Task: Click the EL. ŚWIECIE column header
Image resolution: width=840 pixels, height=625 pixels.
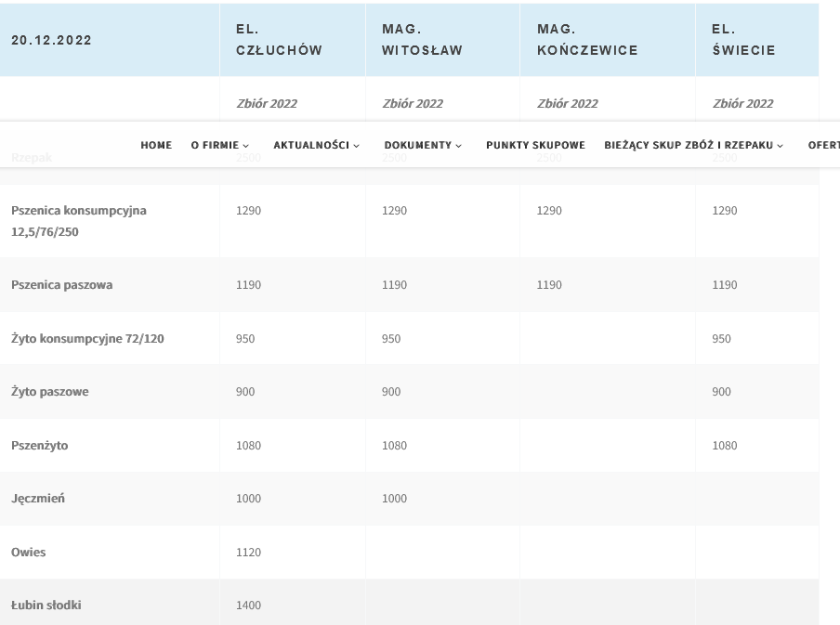Action: click(743, 40)
